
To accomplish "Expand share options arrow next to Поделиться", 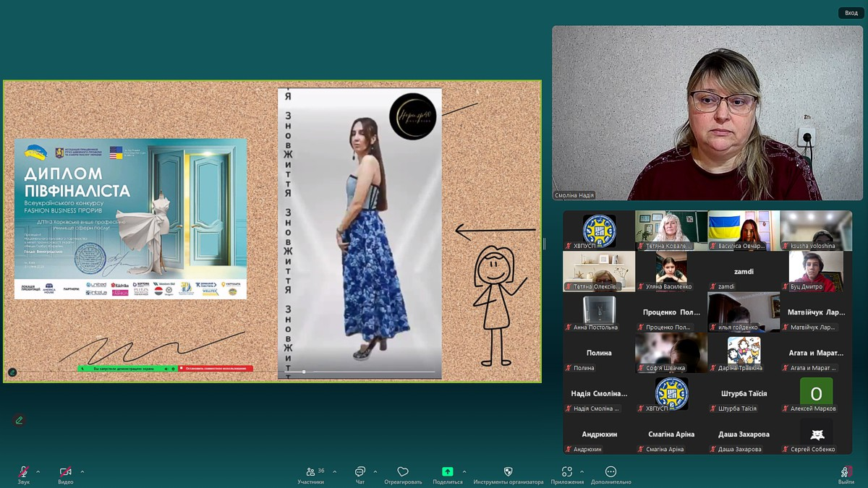I will click(x=464, y=472).
